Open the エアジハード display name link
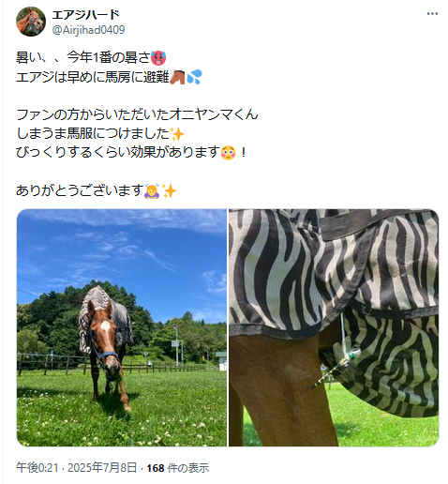Viewport: 448px width, 484px height. coord(85,14)
